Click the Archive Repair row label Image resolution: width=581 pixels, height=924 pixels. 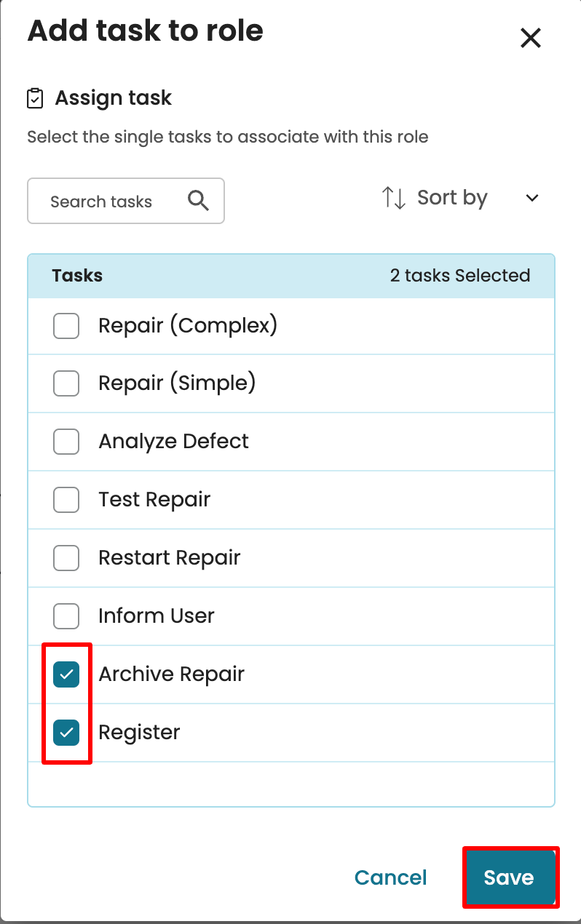[x=171, y=674]
